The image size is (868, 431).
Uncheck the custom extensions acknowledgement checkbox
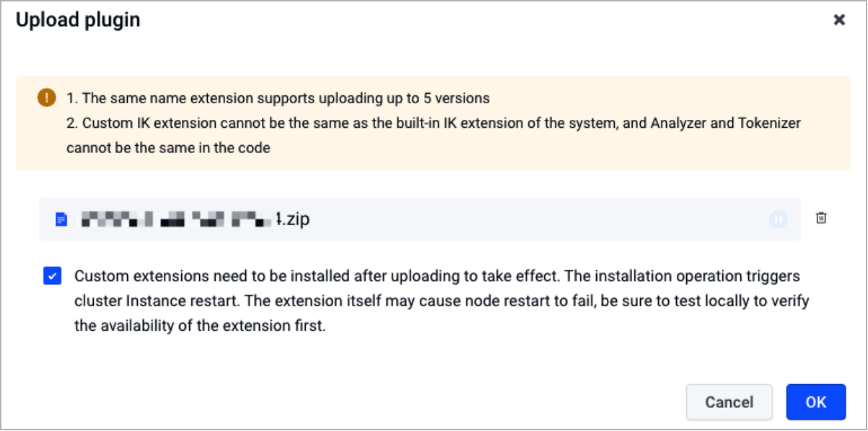(x=52, y=276)
